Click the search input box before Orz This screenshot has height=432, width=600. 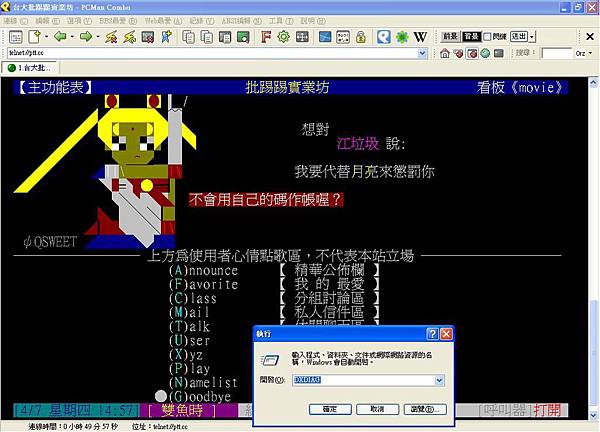coord(557,53)
